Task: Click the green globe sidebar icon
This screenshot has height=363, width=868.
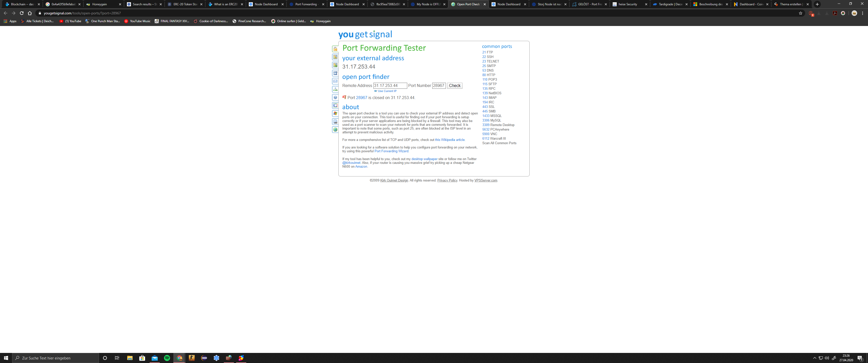Action: pos(335,130)
